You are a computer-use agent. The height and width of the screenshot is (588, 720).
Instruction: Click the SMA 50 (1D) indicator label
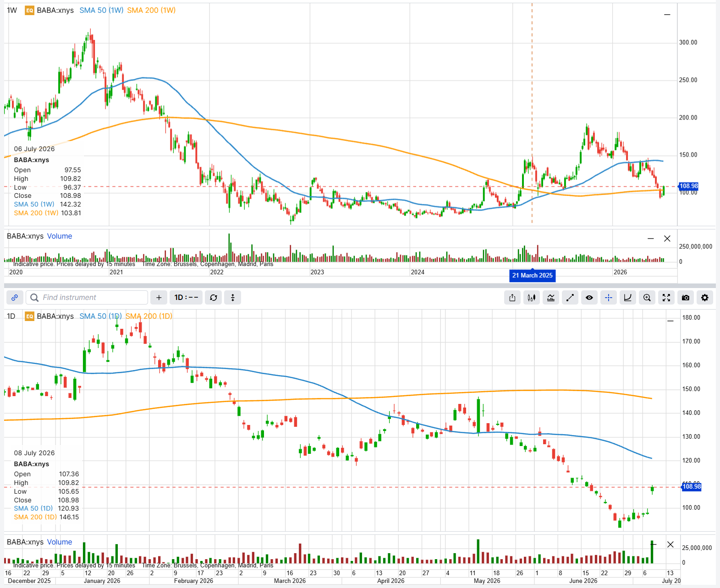coord(100,316)
